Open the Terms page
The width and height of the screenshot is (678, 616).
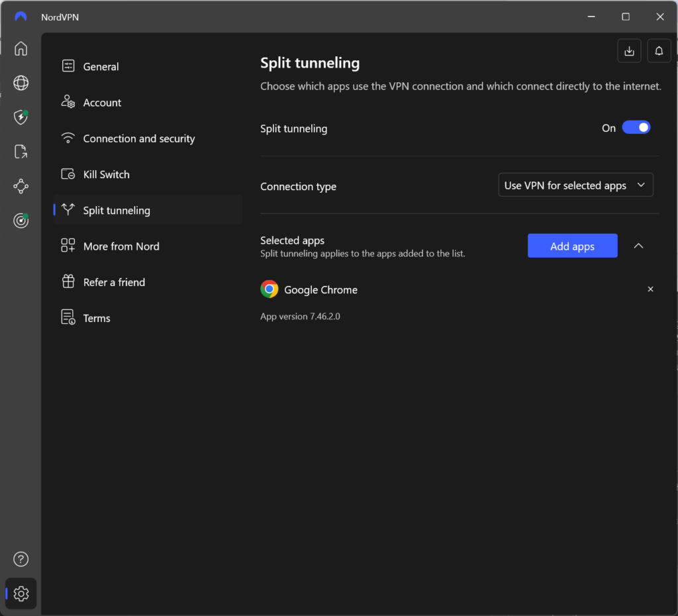(x=148, y=317)
